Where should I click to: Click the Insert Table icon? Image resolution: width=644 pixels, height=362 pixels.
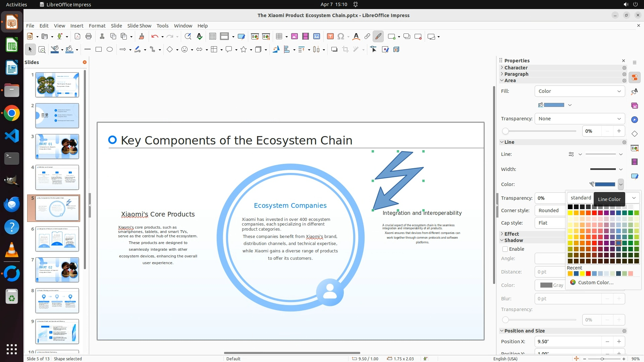pyautogui.click(x=279, y=37)
